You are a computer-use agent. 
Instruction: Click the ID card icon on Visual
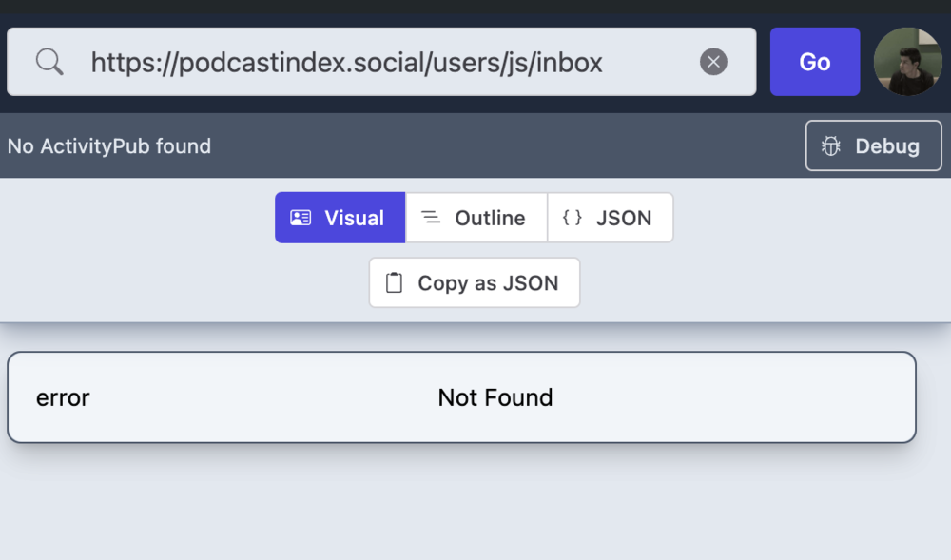tap(301, 218)
